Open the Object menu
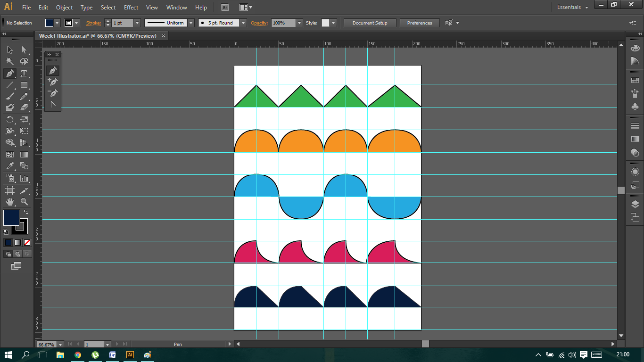This screenshot has width=644, height=362. pyautogui.click(x=64, y=8)
